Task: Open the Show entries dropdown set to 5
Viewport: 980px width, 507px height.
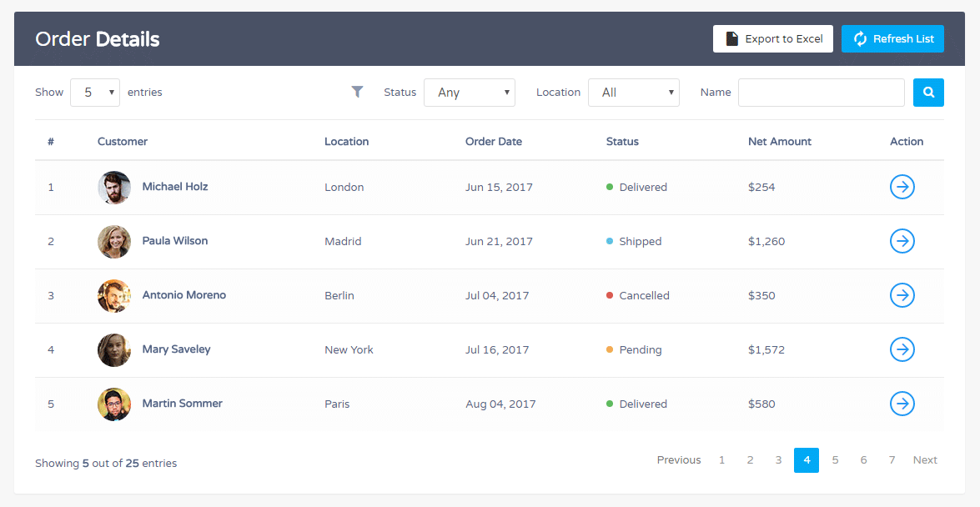Action: (94, 92)
